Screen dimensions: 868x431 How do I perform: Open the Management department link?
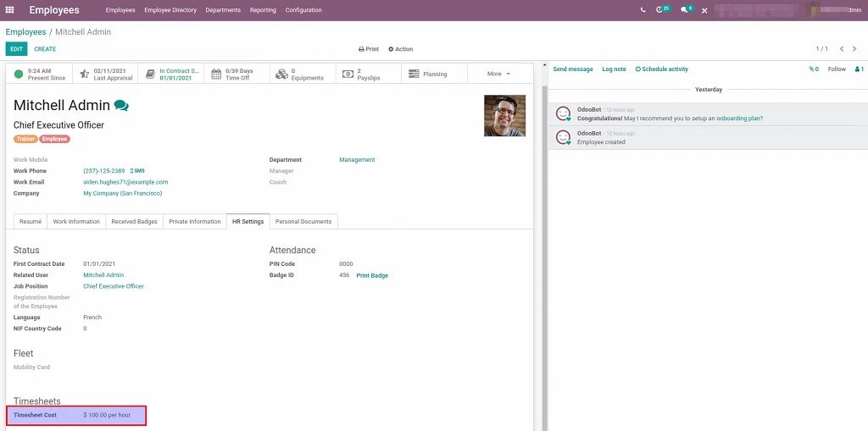click(357, 160)
